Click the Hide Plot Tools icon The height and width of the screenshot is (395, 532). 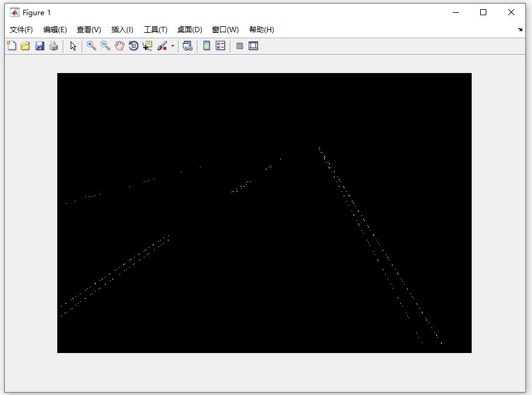pyautogui.click(x=239, y=46)
